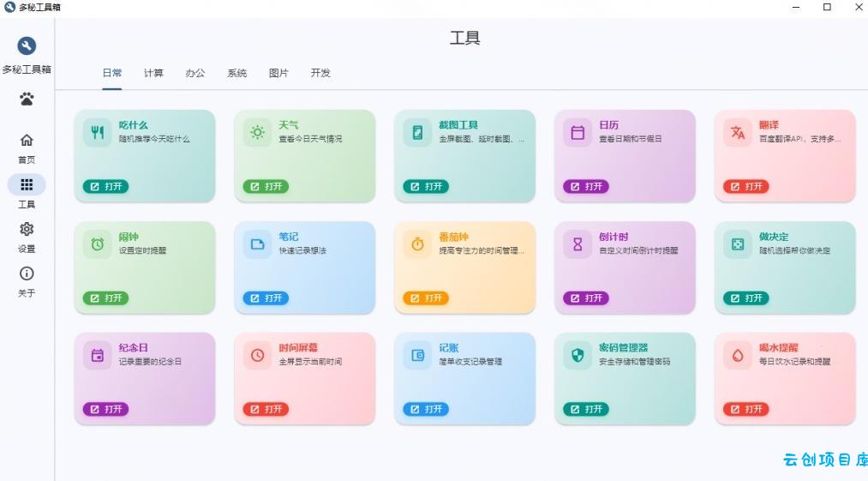Minimize the 多秘工具箱 window
The width and height of the screenshot is (868, 481).
796,7
